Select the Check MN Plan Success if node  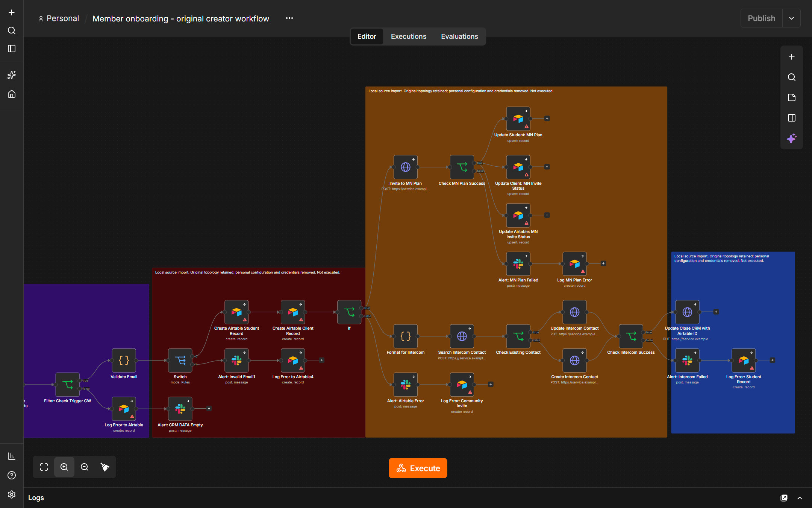click(462, 167)
